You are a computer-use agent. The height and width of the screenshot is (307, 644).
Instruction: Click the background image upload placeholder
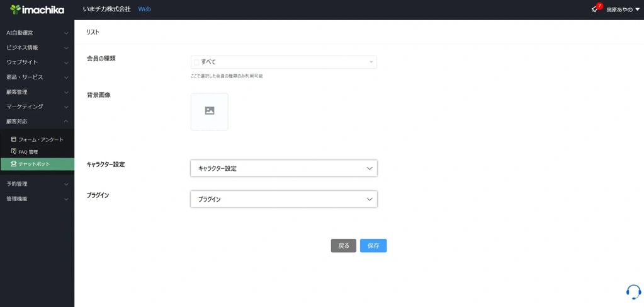click(x=210, y=112)
